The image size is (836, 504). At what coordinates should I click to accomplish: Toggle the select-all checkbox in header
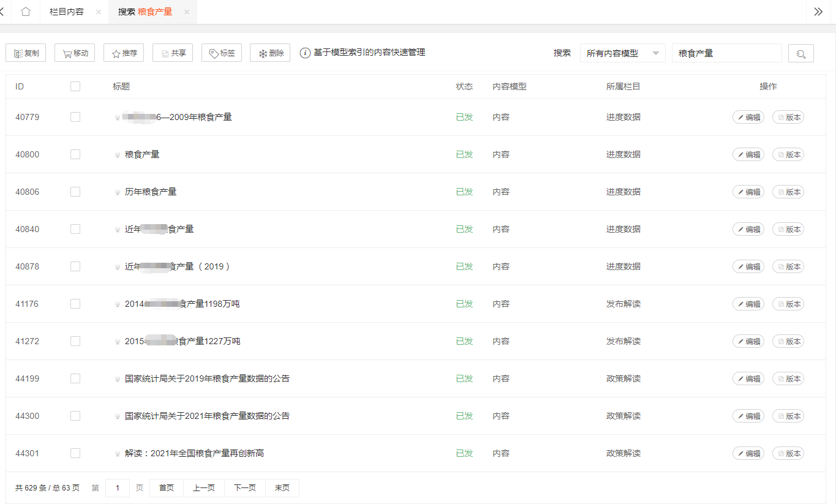pyautogui.click(x=75, y=86)
